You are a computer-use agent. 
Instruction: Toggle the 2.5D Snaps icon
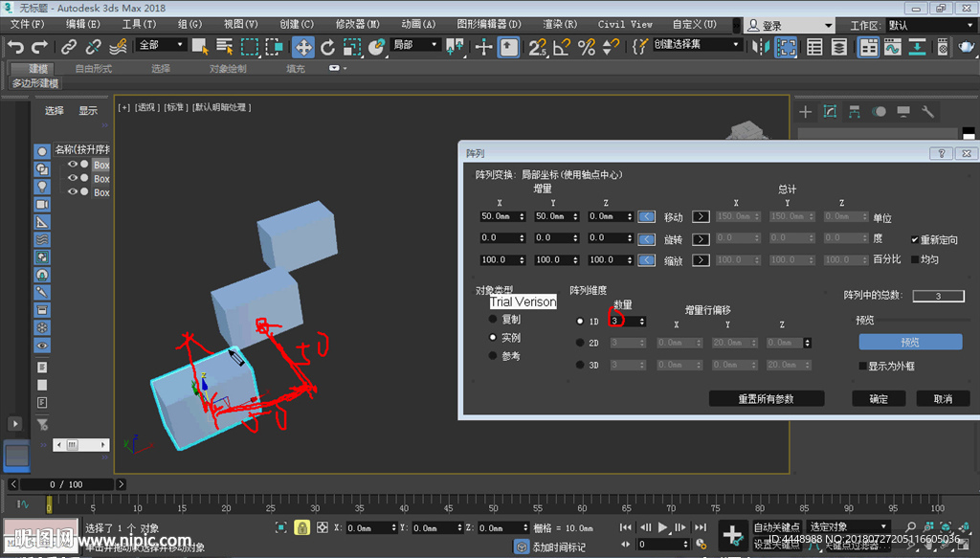pos(538,47)
